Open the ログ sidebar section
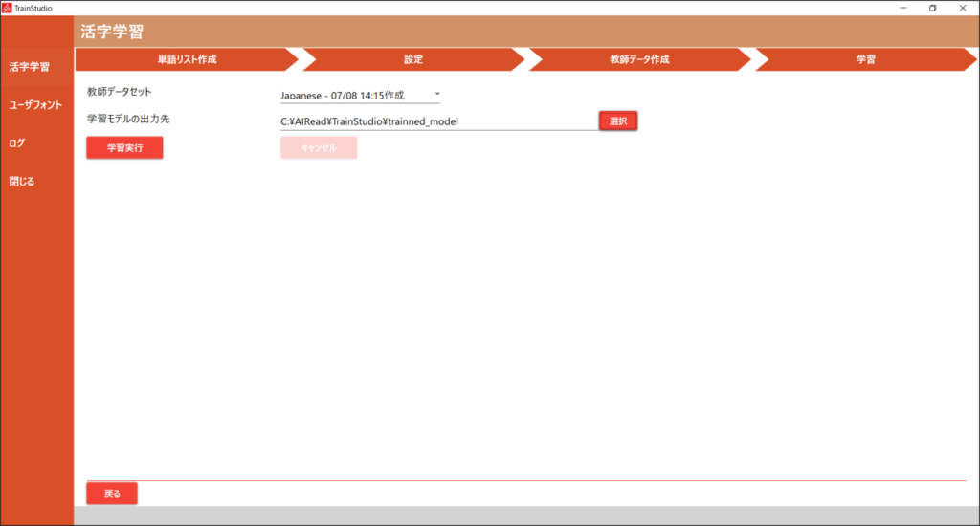The height and width of the screenshot is (526, 980). (x=37, y=143)
